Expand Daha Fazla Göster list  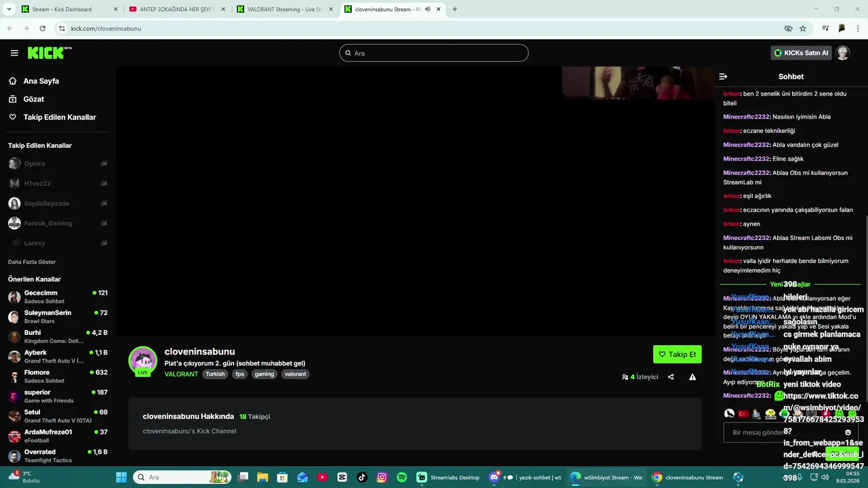[32, 262]
